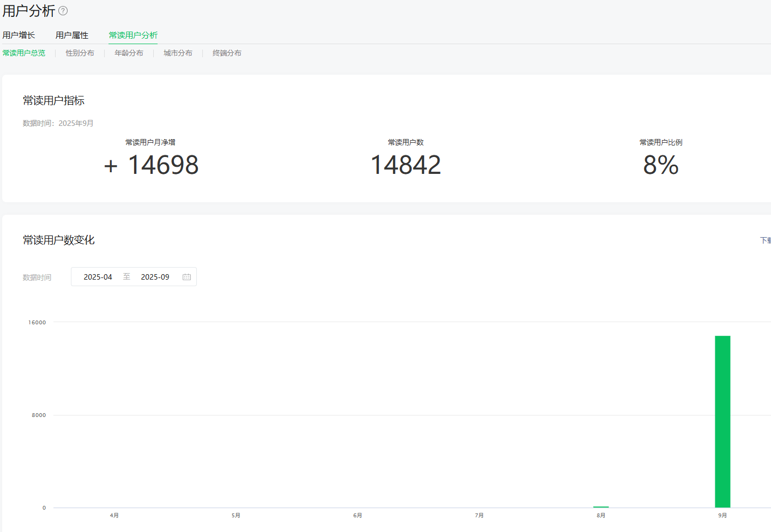771x532 pixels.
Task: Select the 常读用户总览 sub-tab
Action: pyautogui.click(x=24, y=53)
